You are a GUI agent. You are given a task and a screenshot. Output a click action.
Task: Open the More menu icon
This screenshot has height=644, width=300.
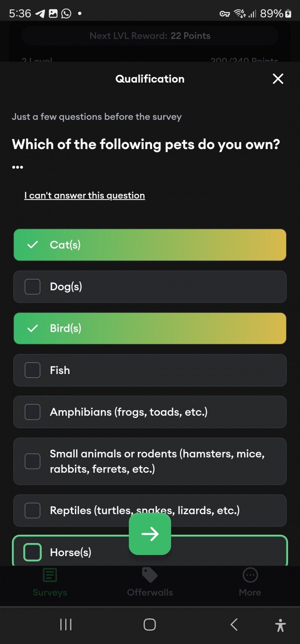click(250, 575)
